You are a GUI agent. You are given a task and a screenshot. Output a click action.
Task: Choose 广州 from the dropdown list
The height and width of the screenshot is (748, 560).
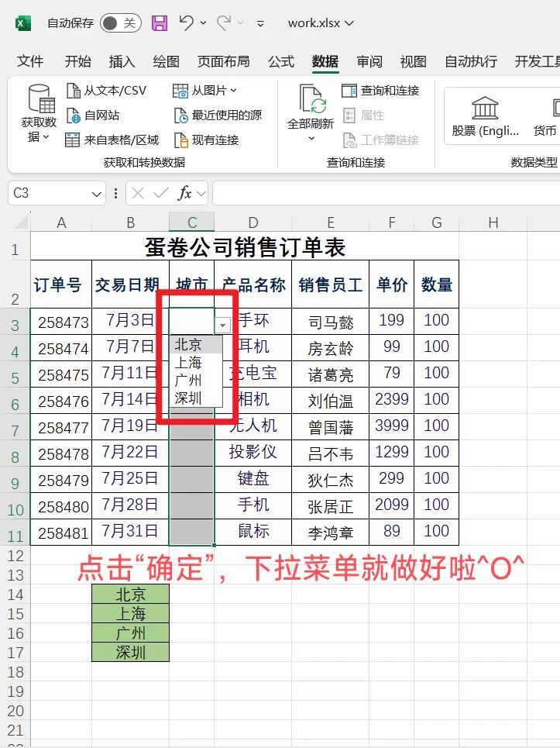(196, 381)
